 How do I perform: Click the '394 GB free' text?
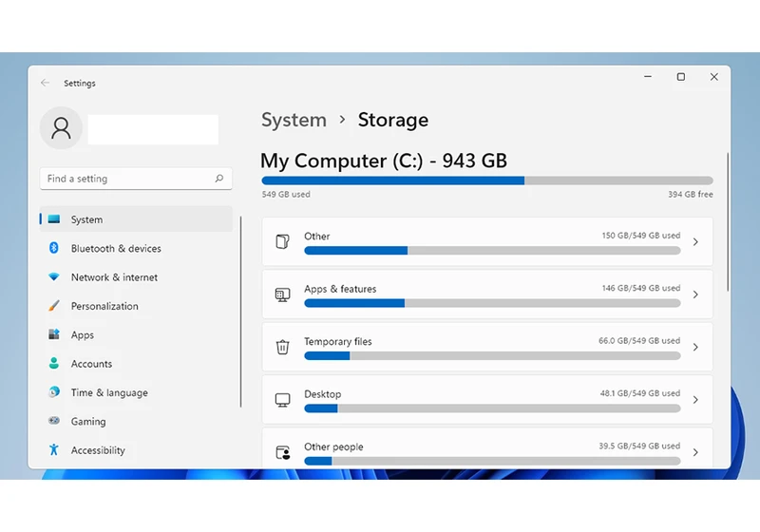pos(691,195)
